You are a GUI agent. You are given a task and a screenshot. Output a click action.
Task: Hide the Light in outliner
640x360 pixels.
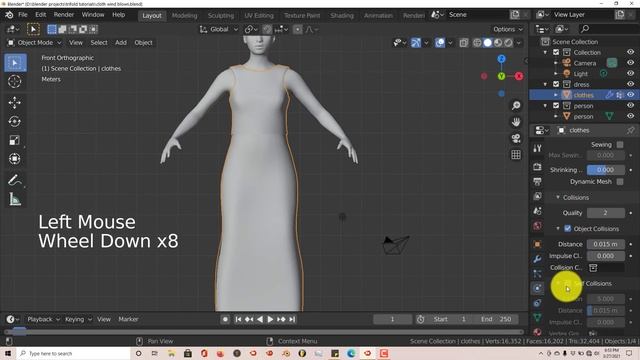click(x=631, y=73)
